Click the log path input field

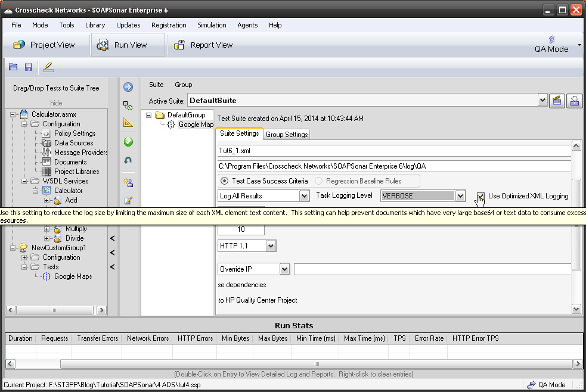394,166
